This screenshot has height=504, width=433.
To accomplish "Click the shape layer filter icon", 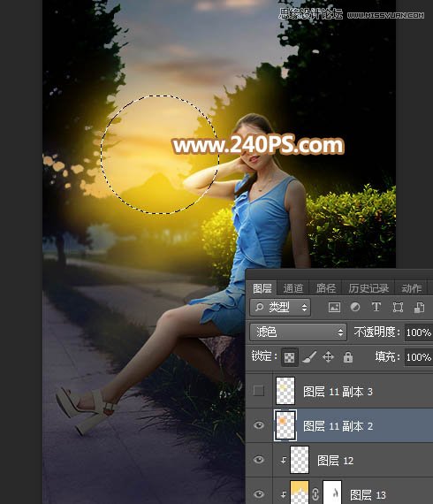I will click(398, 308).
